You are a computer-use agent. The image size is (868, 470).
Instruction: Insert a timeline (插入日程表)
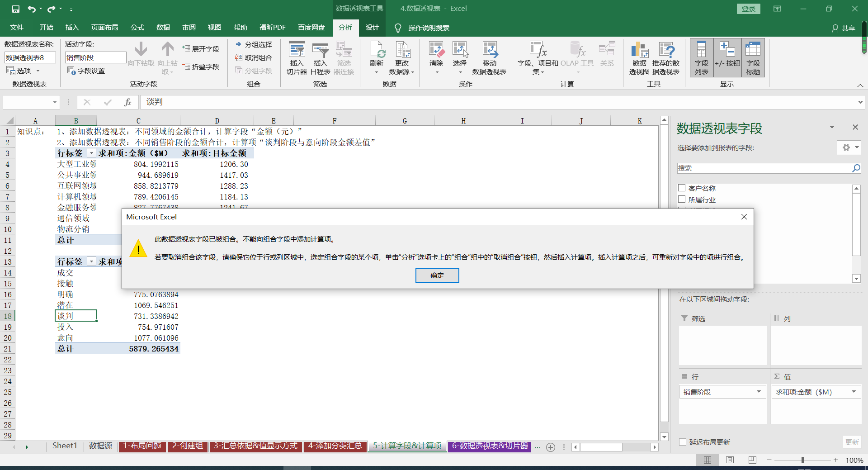click(320, 58)
